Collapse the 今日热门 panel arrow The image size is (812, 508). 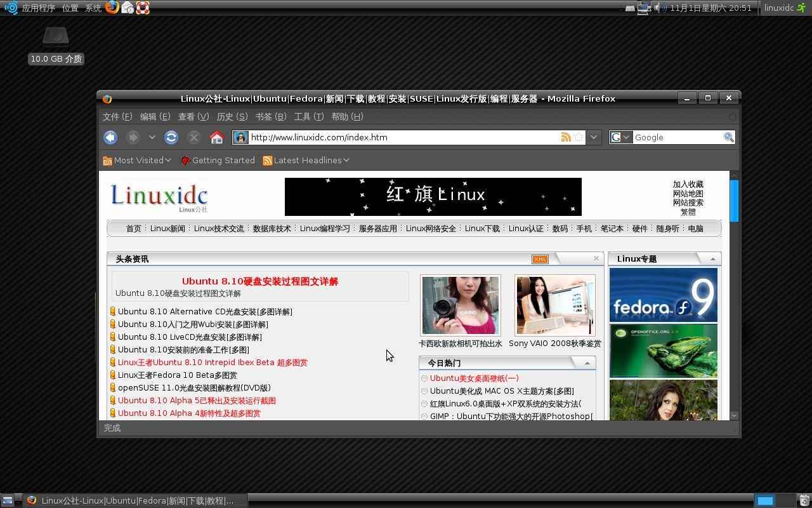point(587,363)
